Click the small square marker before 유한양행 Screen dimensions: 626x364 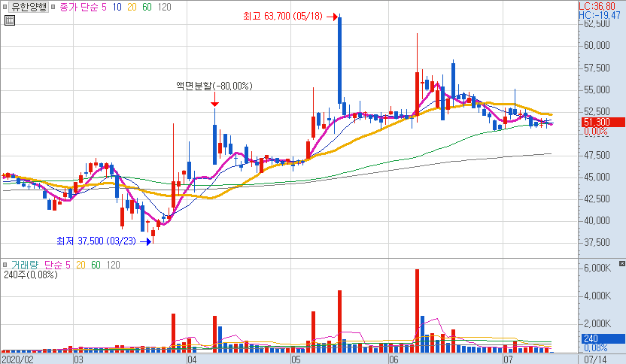tap(5, 7)
